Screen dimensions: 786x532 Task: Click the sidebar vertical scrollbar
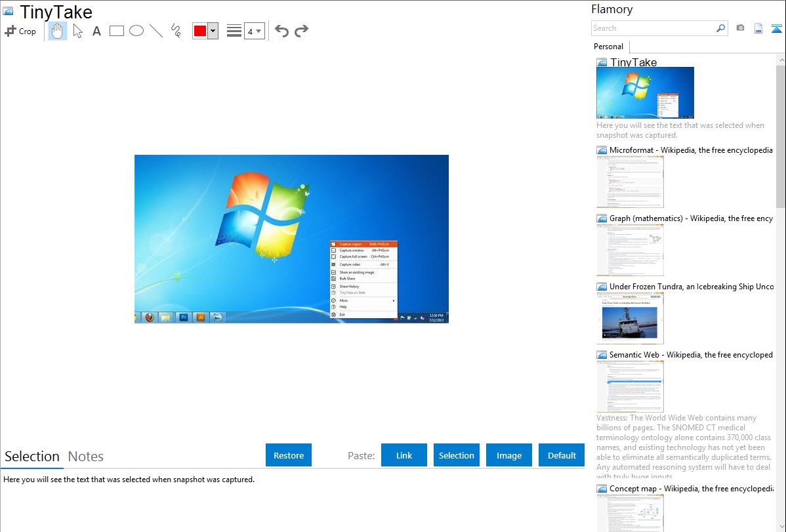(781, 135)
